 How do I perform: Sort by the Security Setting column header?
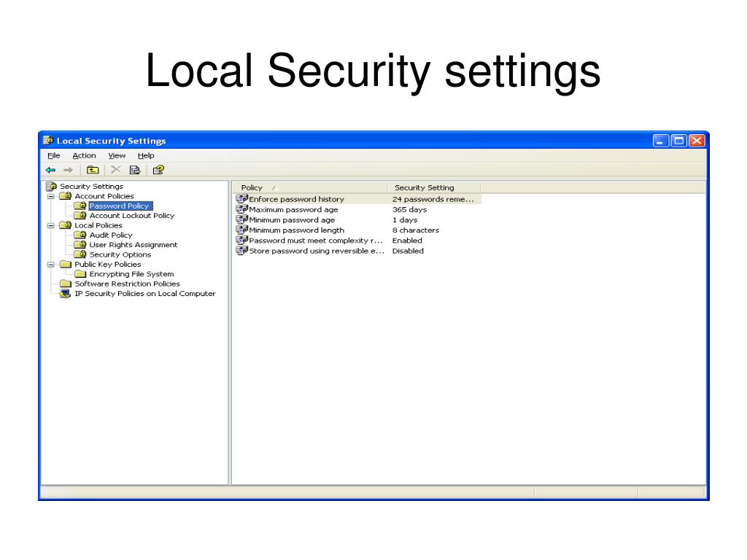coord(434,187)
